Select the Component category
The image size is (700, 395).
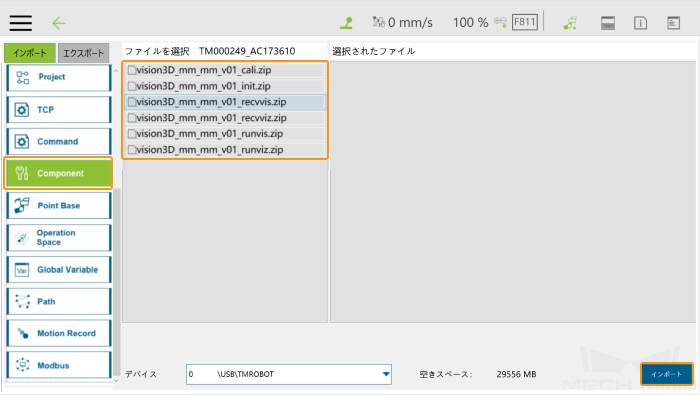(58, 173)
